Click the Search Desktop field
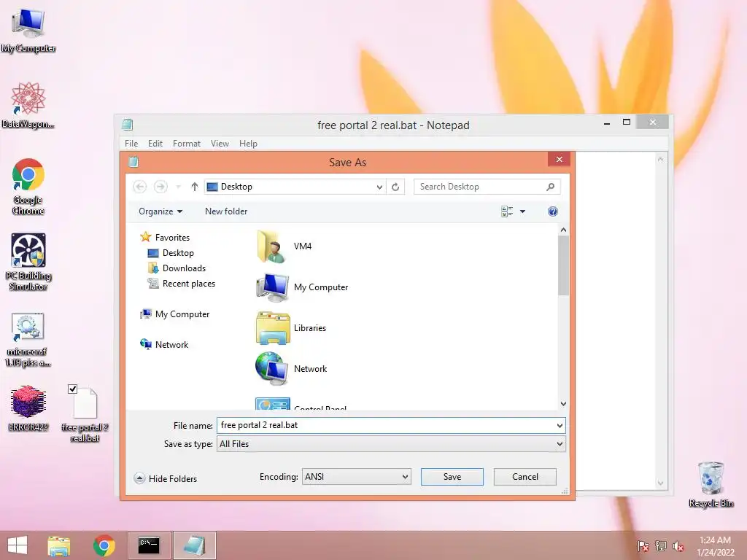 (x=487, y=187)
